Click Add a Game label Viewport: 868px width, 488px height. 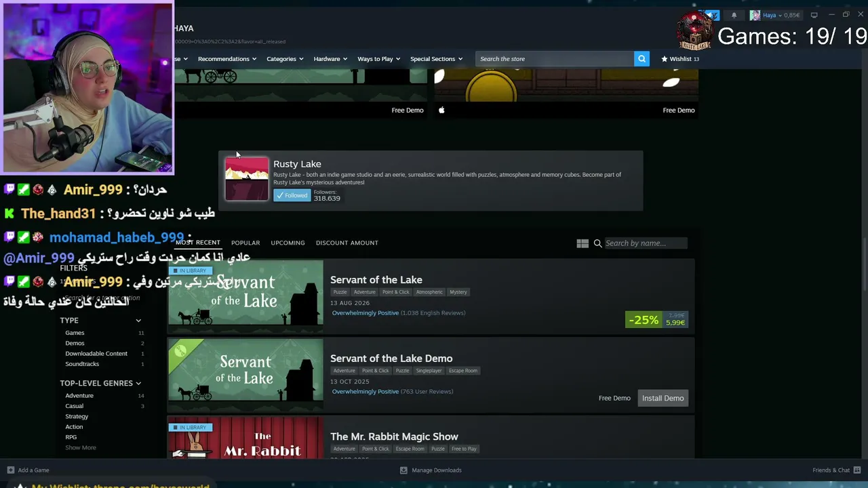coord(34,470)
